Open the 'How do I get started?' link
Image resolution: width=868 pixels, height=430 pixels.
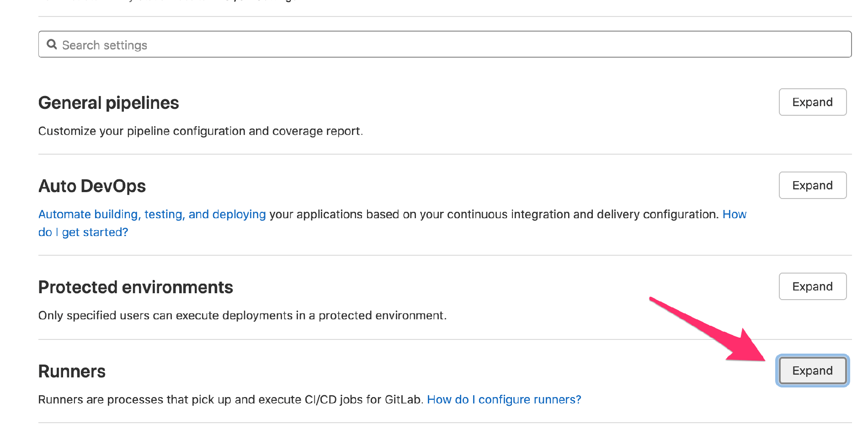(x=83, y=232)
